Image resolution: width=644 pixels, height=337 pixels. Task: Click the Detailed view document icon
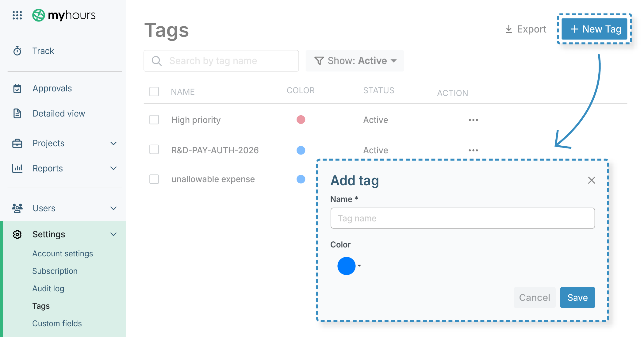(17, 113)
